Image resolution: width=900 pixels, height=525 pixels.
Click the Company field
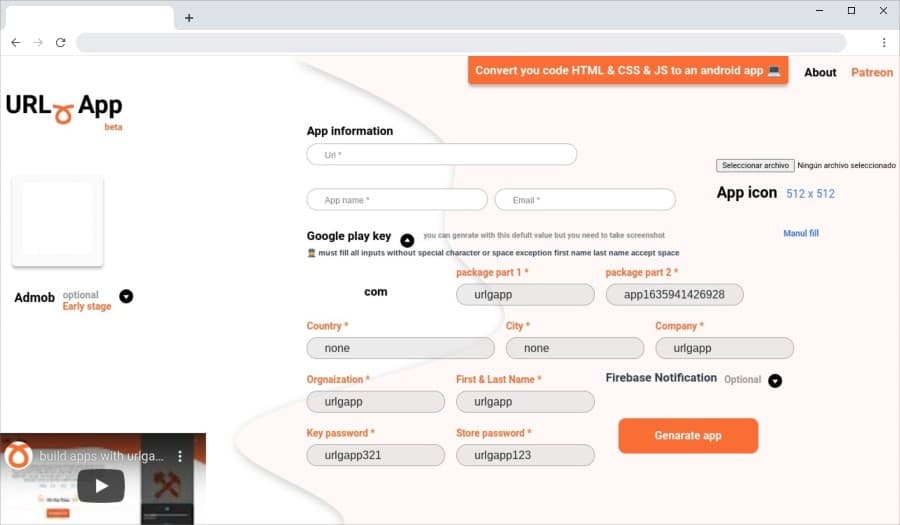724,348
